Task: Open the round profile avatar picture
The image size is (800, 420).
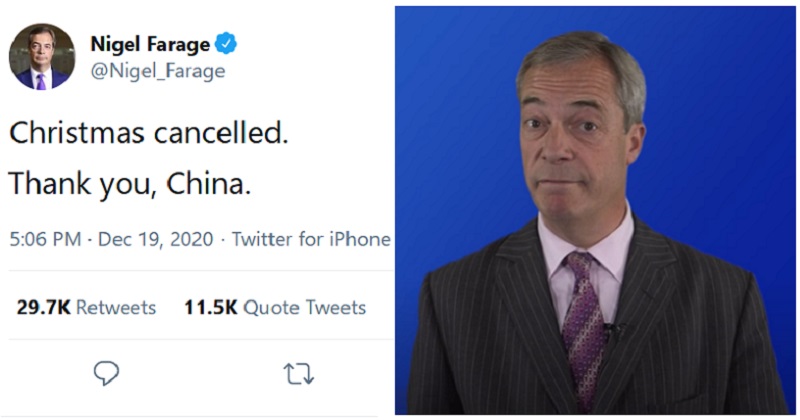Action: [42, 57]
